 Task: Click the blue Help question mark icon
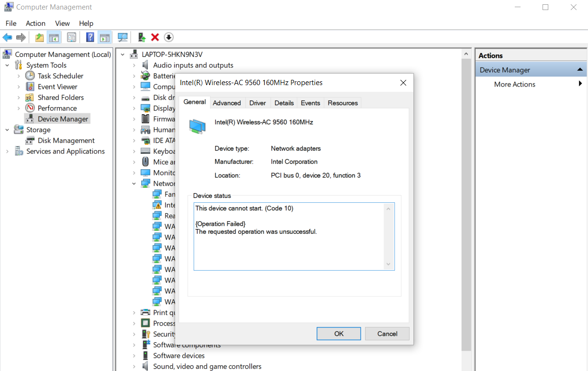tap(90, 37)
